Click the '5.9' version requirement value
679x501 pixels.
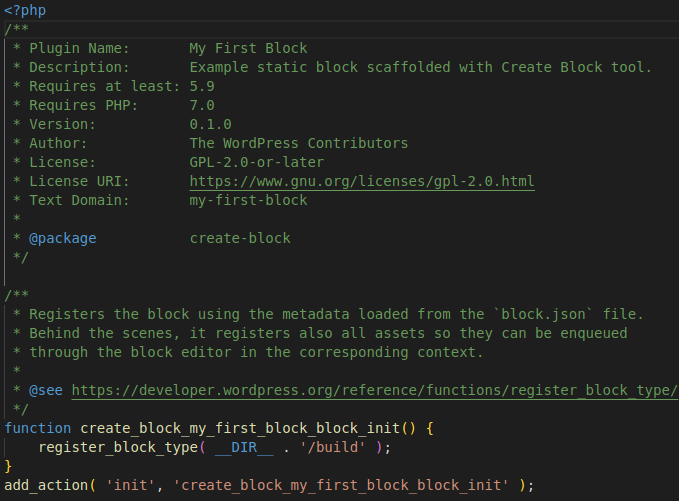pos(202,87)
